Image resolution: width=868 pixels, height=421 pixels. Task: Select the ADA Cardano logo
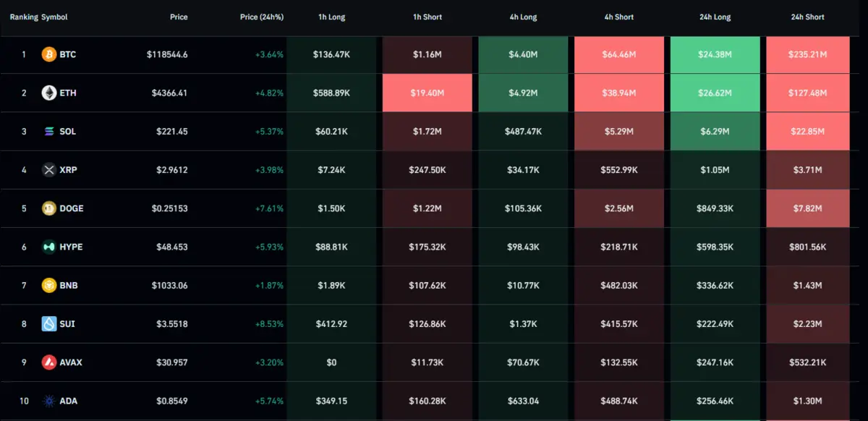click(x=48, y=401)
